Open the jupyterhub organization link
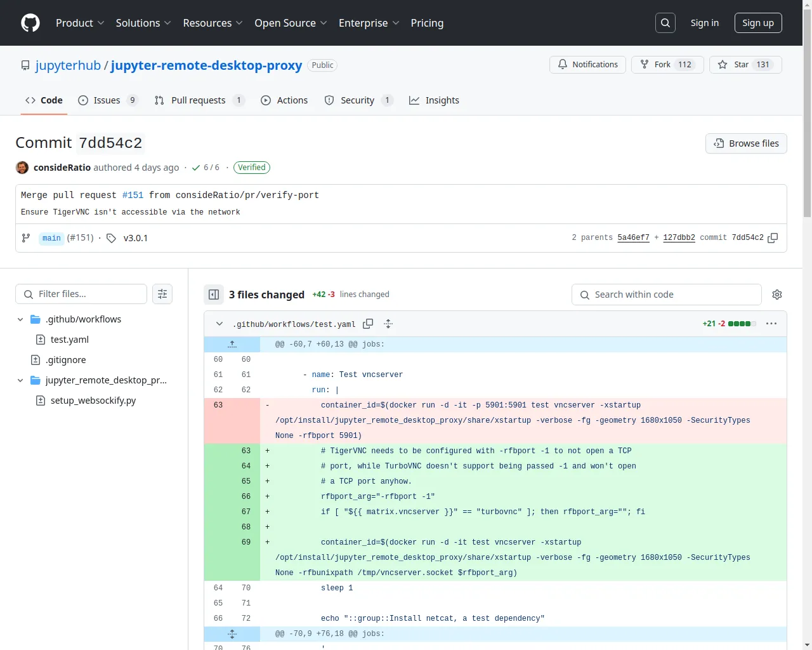Viewport: 812px width, 650px height. pyautogui.click(x=68, y=65)
